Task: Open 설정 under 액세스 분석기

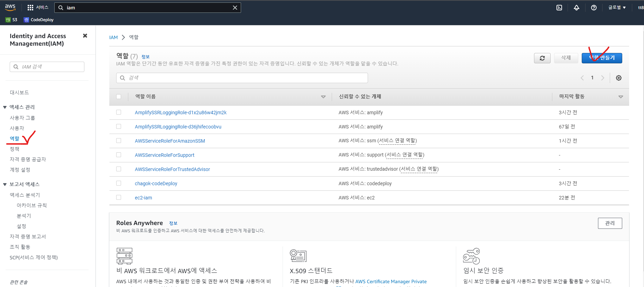Action: coord(21,226)
